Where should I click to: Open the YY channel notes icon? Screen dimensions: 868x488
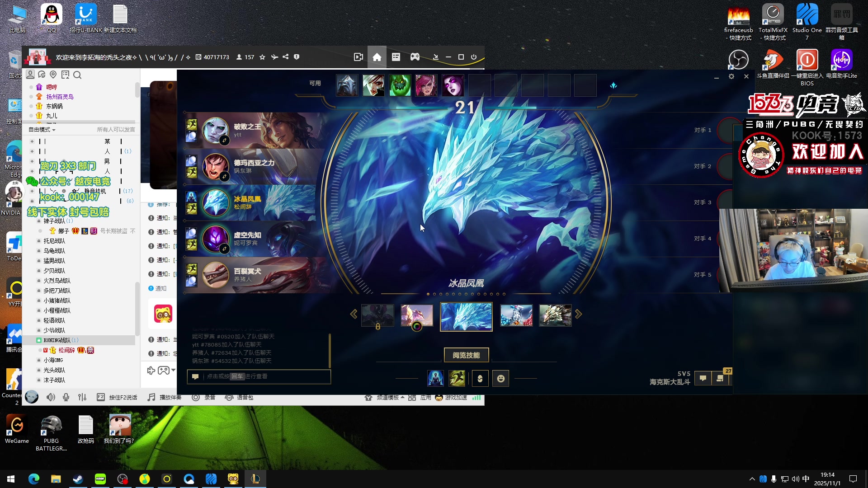pyautogui.click(x=66, y=75)
